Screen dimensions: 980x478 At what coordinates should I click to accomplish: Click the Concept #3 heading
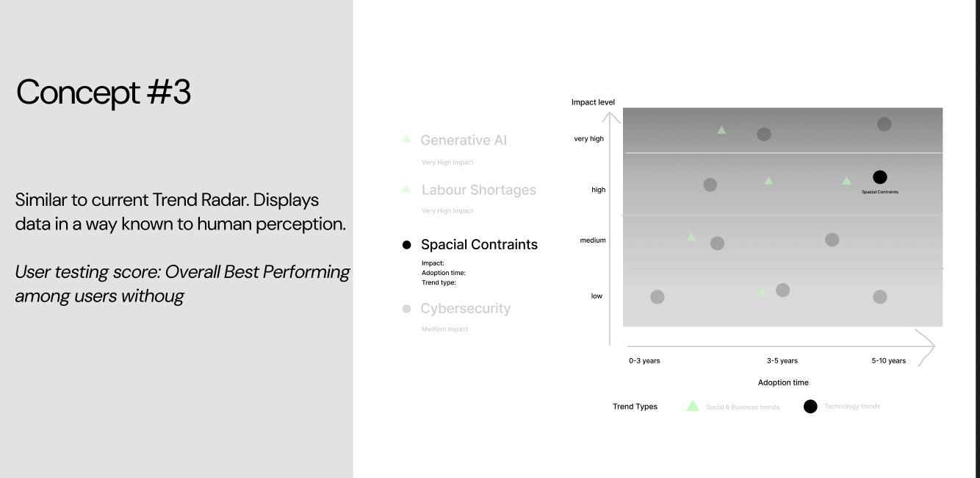104,93
